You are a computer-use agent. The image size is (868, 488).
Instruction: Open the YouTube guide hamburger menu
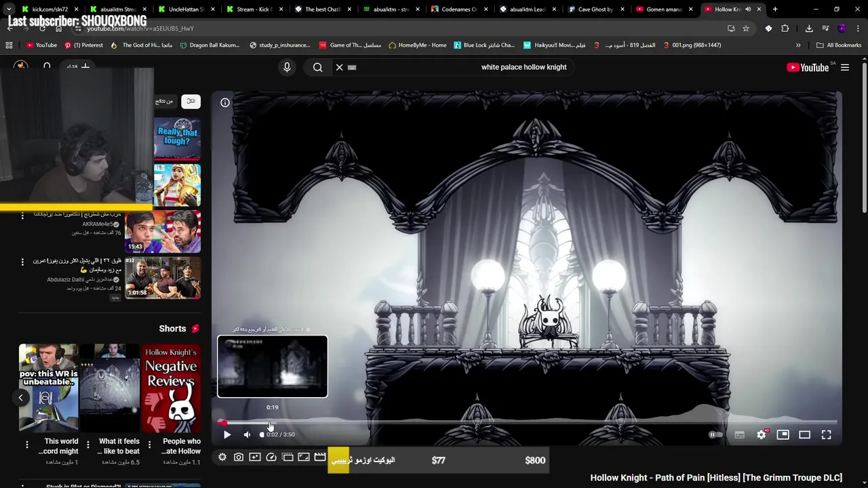tap(845, 67)
